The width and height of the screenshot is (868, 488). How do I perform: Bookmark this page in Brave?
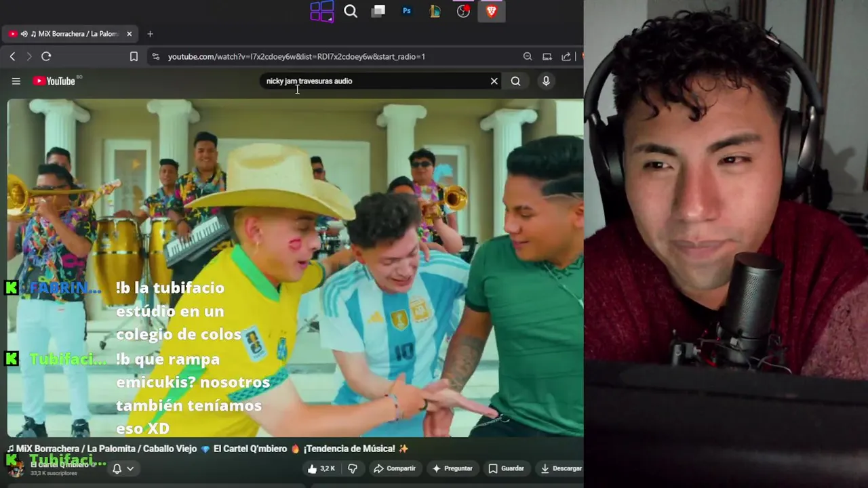134,57
